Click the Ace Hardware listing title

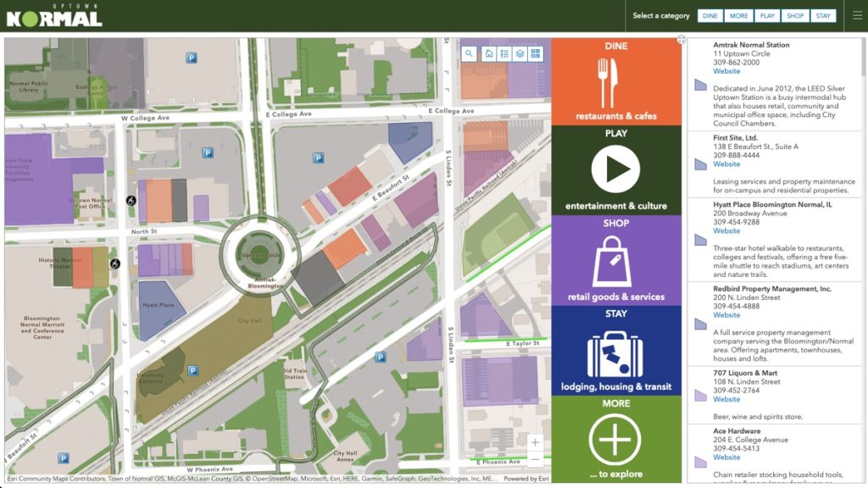(x=737, y=431)
